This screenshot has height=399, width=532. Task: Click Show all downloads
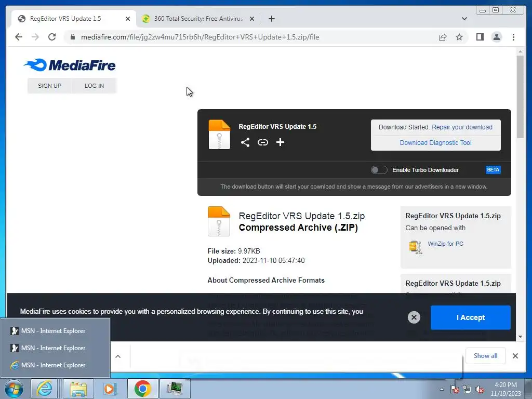485,355
